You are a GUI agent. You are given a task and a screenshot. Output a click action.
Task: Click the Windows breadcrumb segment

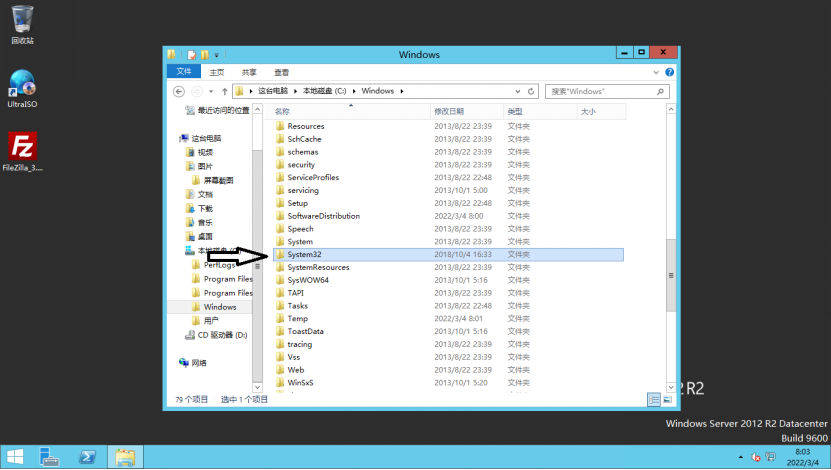tap(378, 91)
